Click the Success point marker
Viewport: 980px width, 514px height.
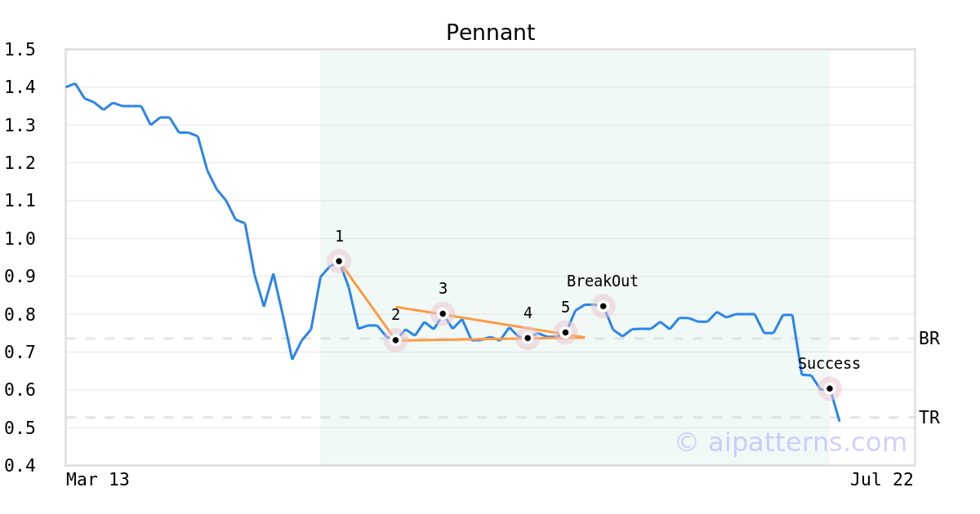pos(829,388)
